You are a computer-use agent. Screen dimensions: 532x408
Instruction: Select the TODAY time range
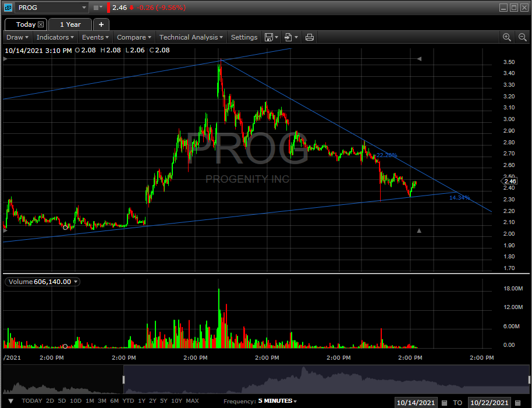(32, 401)
